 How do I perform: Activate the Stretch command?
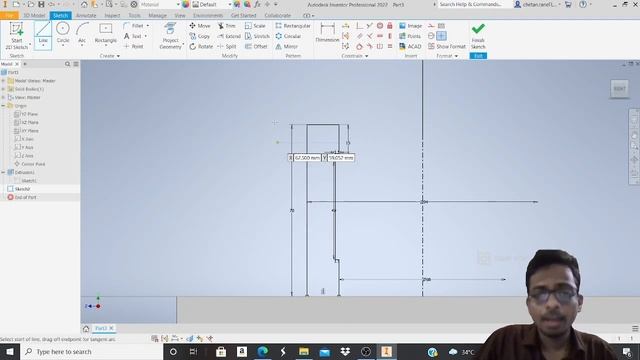tap(257, 36)
